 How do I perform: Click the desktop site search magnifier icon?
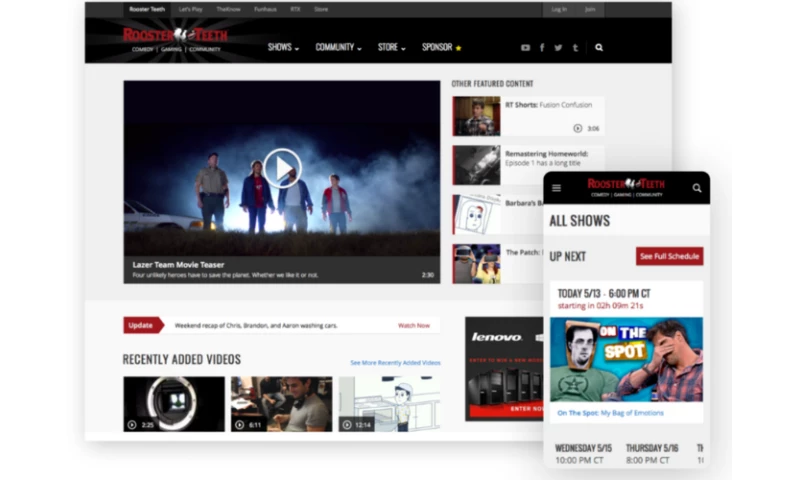tap(599, 47)
